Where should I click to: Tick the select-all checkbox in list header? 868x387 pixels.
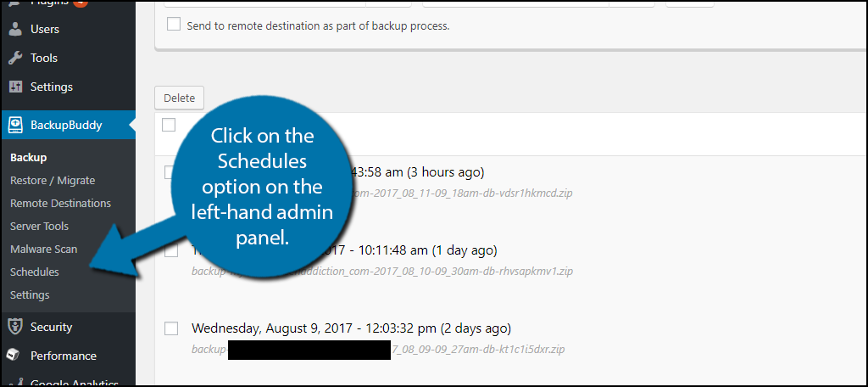[169, 126]
